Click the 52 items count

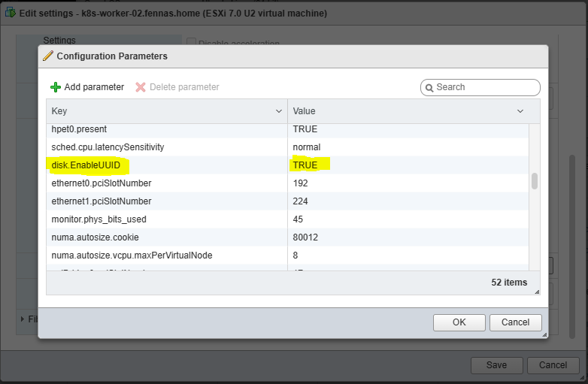(509, 283)
